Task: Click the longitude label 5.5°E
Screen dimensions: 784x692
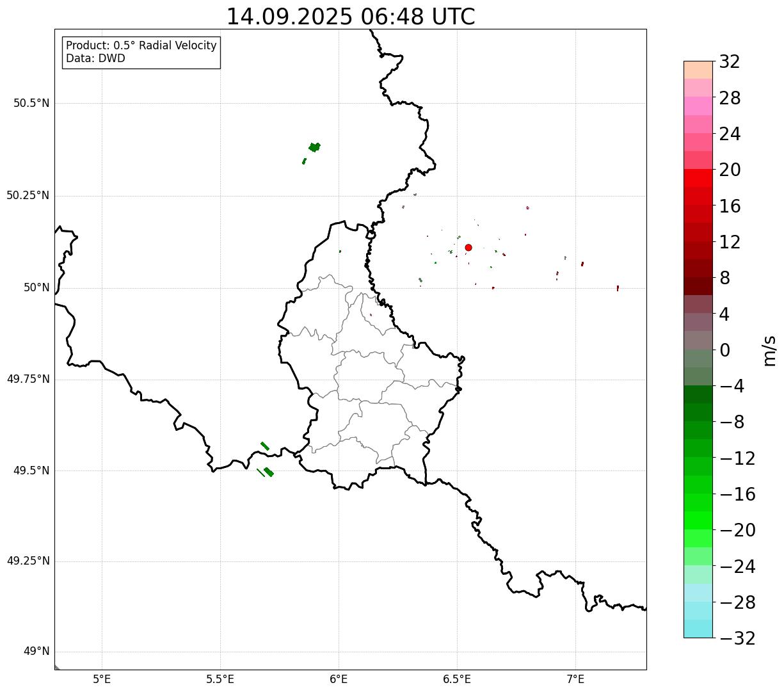Action: tap(220, 679)
